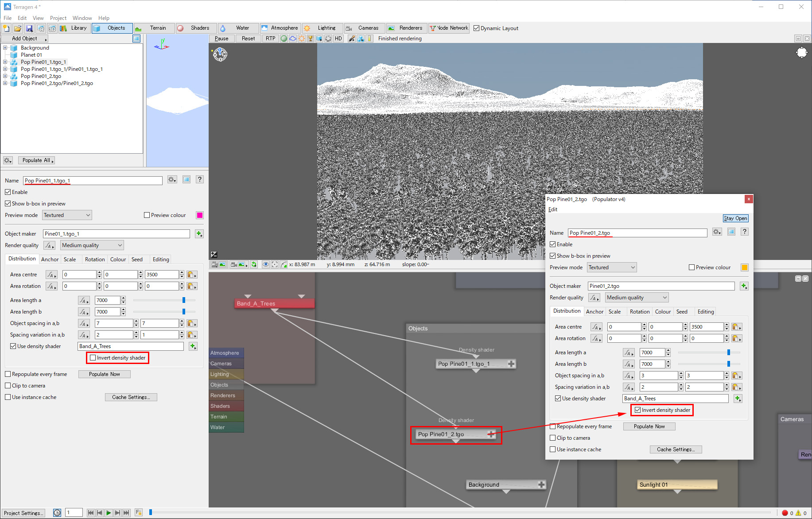Click Populate Now button in popup
The image size is (812, 519).
(649, 426)
